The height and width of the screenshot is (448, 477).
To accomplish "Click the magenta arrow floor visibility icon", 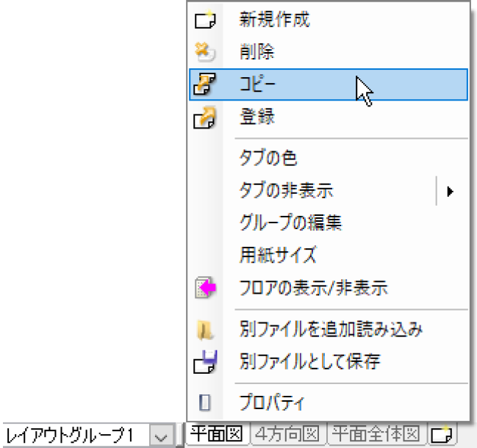I will point(205,287).
